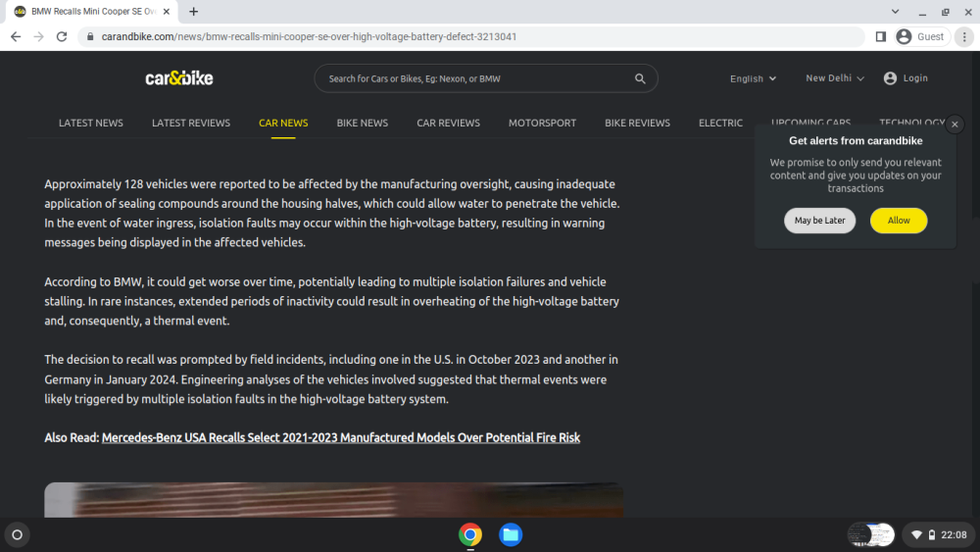This screenshot has height=552, width=980.
Task: Click the May be Later button
Action: coord(819,221)
